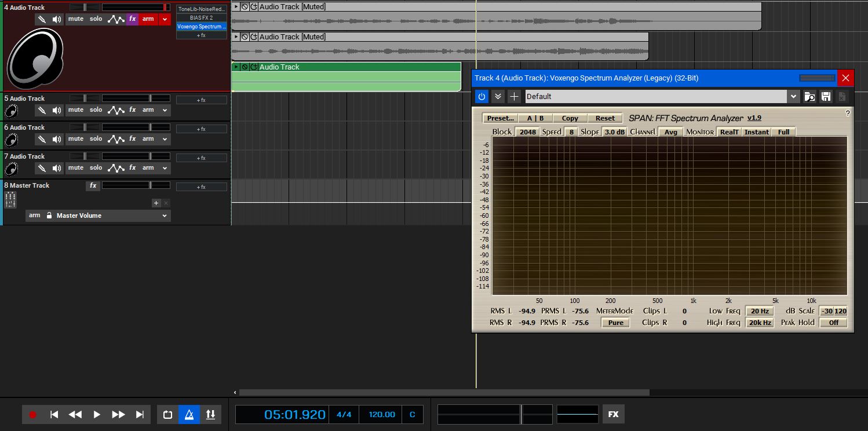Click the rewind button in transport
Screen dimensions: 868x431
(x=75, y=414)
